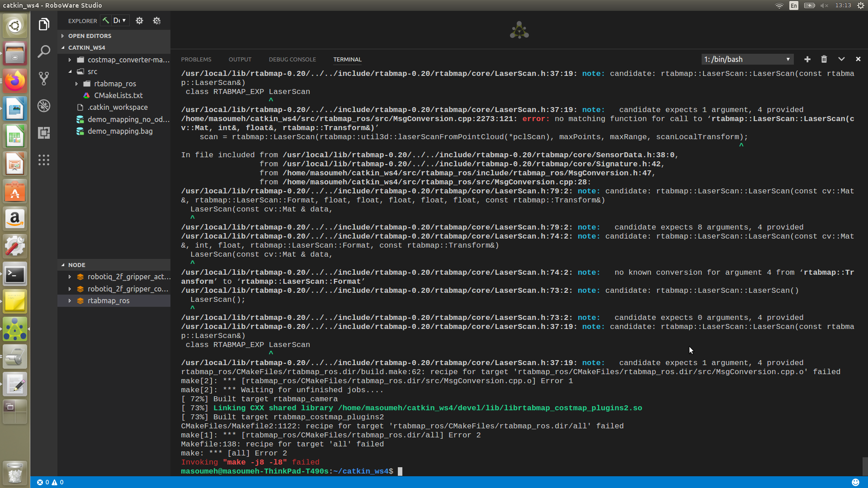The image size is (868, 488).
Task: Open the Extensions view icon
Action: 44,133
